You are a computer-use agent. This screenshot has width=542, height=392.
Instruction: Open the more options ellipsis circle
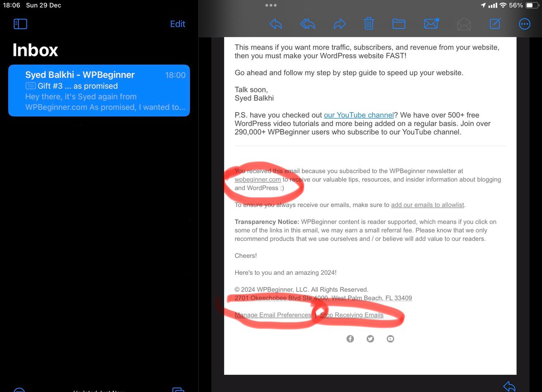click(525, 24)
